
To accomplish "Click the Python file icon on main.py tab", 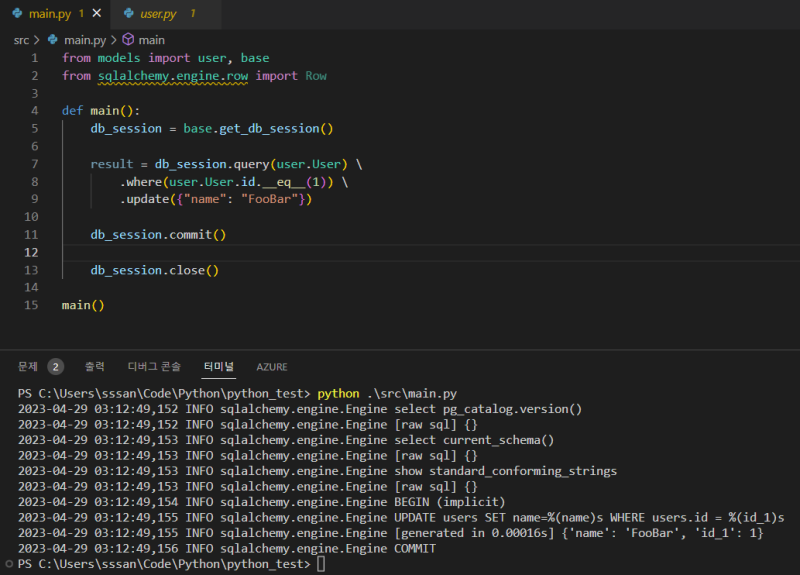I will click(x=16, y=14).
